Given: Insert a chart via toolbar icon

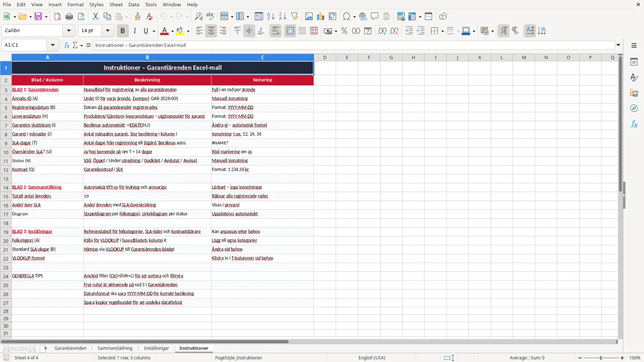Looking at the screenshot, I should (x=321, y=16).
